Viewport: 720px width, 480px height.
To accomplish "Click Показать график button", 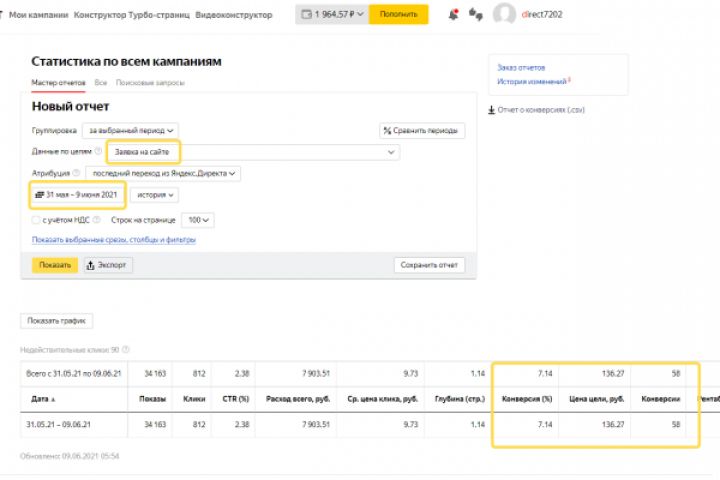I will click(56, 321).
